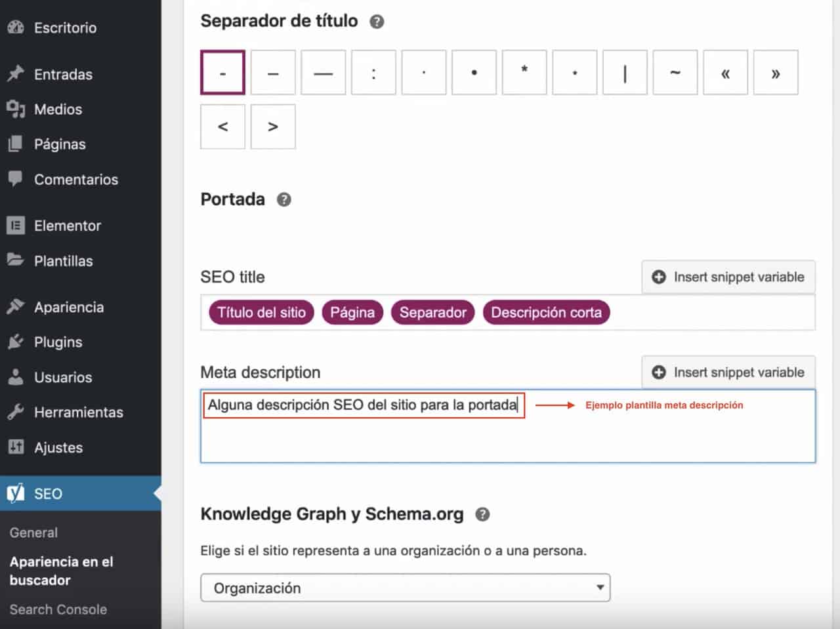Image resolution: width=840 pixels, height=629 pixels.
Task: Select the left guillemet « separator
Action: tap(725, 73)
